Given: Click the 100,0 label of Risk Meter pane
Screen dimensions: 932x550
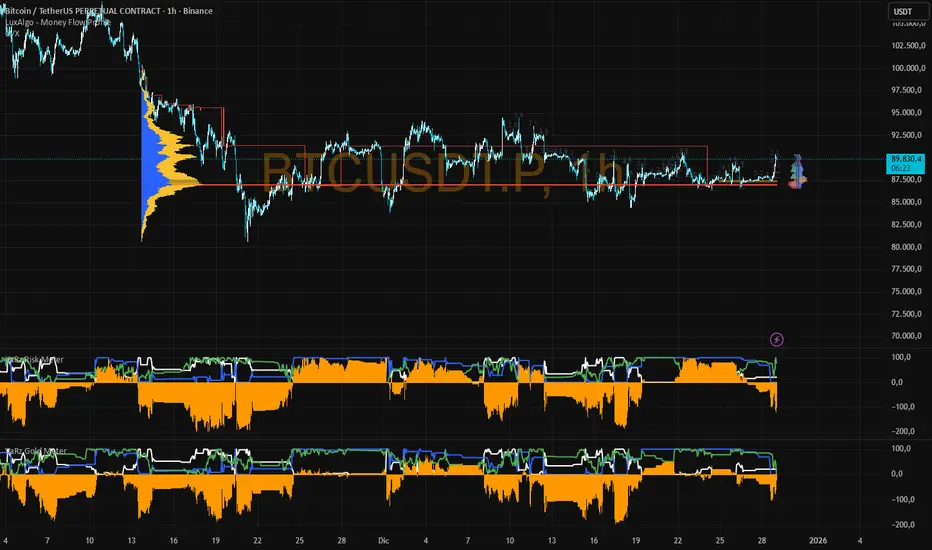Looking at the screenshot, I should pyautogui.click(x=904, y=357).
